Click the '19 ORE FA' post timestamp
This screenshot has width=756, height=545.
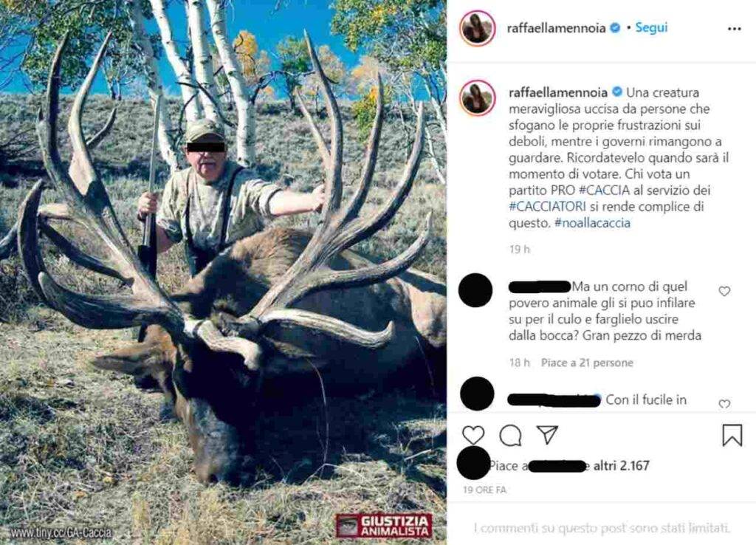click(x=484, y=490)
